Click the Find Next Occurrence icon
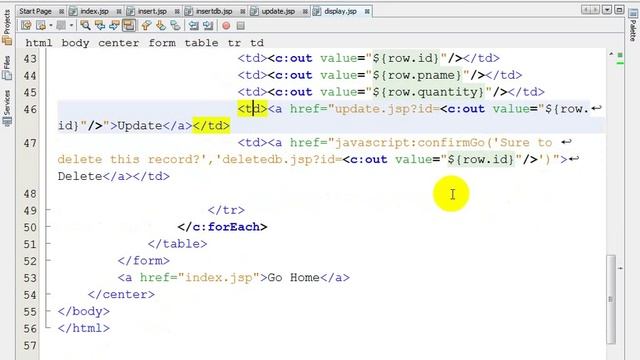Screen dimensions: 640x360 tap(114, 26)
